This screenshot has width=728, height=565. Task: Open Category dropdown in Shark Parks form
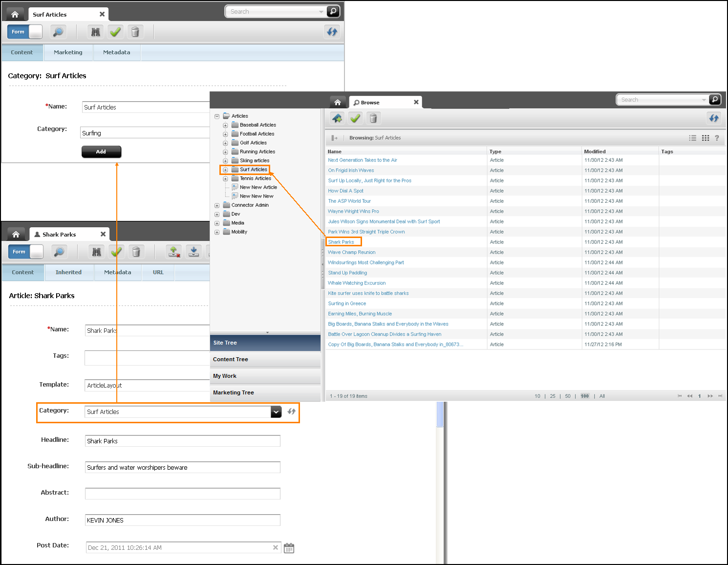click(x=276, y=412)
